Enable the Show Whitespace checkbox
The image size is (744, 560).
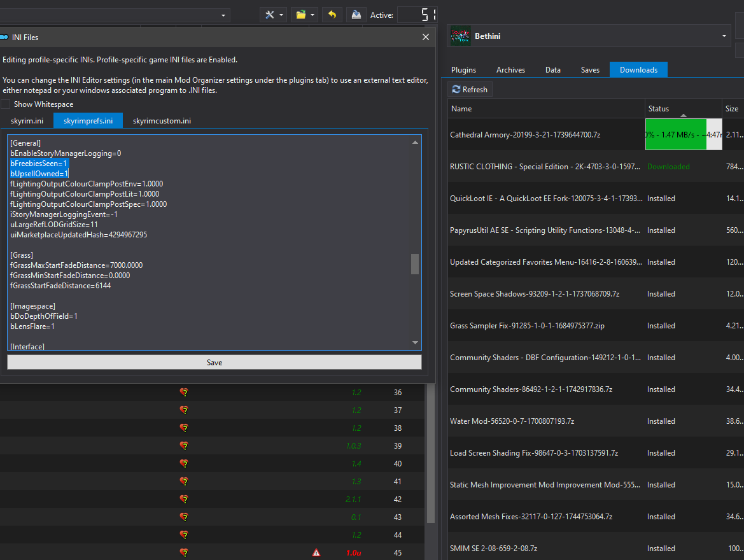click(x=6, y=104)
